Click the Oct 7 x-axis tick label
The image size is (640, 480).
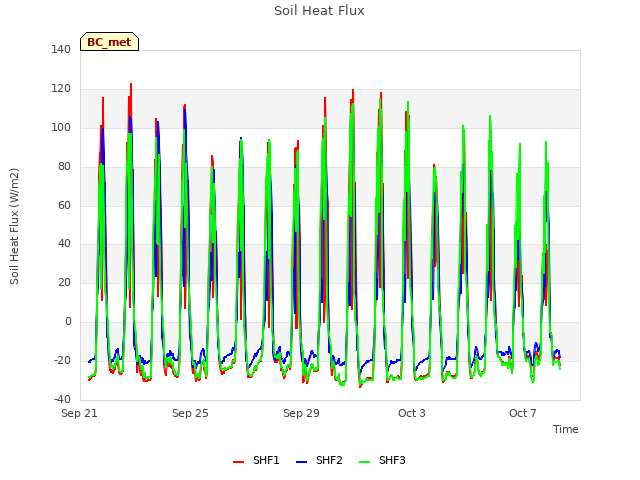click(x=523, y=413)
